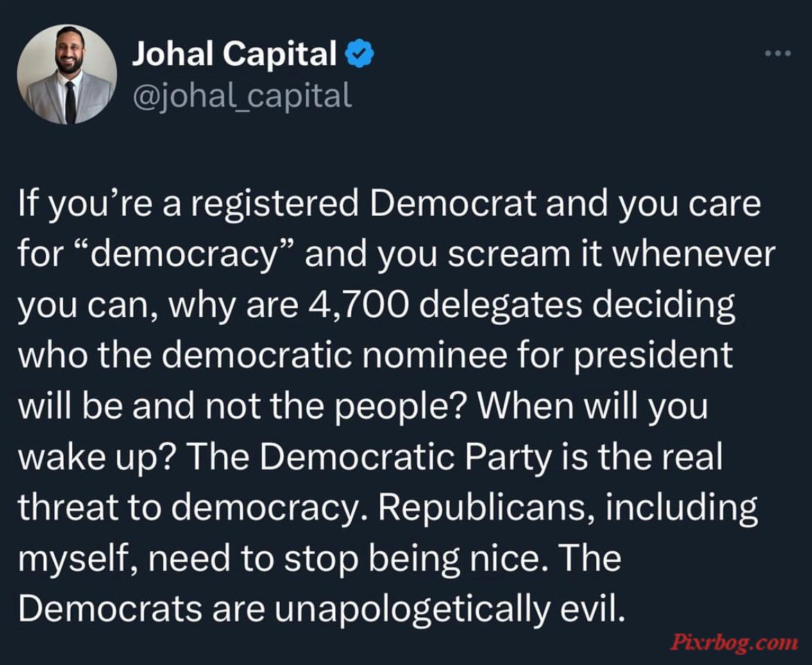Click the phrase "Democratic Party" in the tweet
Screen dimensions: 812x665
pos(405,457)
